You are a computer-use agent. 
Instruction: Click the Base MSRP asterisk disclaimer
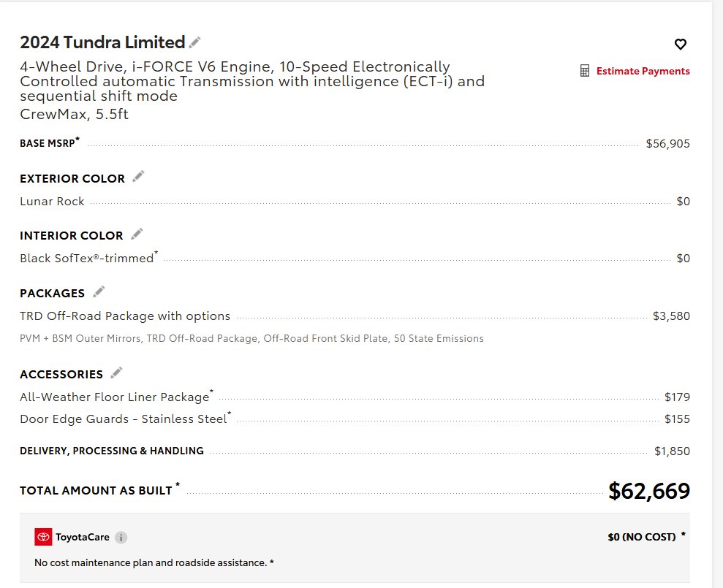pyautogui.click(x=77, y=139)
